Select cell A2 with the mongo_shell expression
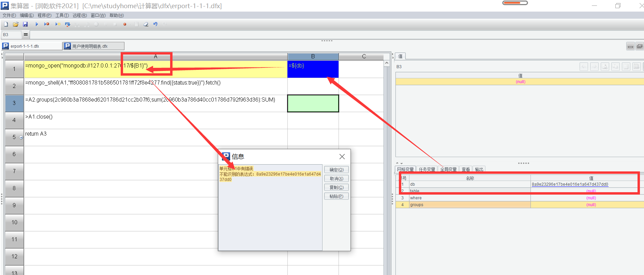644x275 pixels. 156,86
